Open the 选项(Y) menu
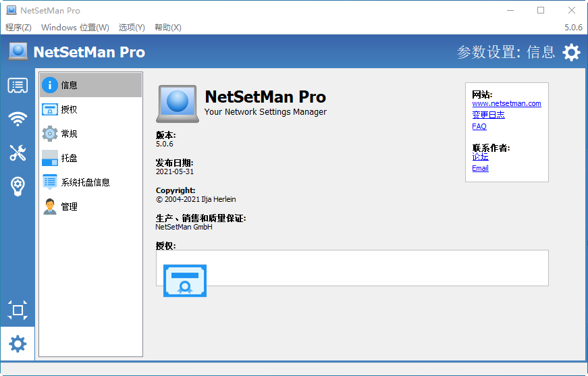Image resolution: width=588 pixels, height=376 pixels. pos(132,28)
